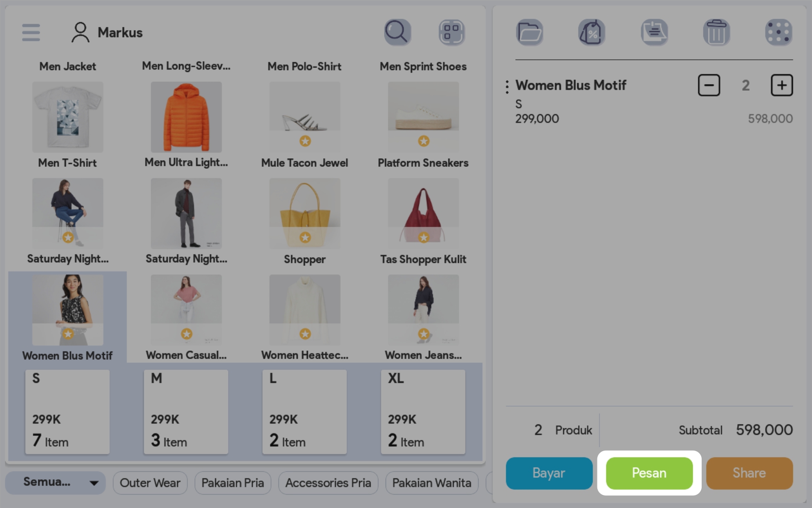This screenshot has width=812, height=508.
Task: Clear the cart with the trash icon
Action: click(x=717, y=32)
